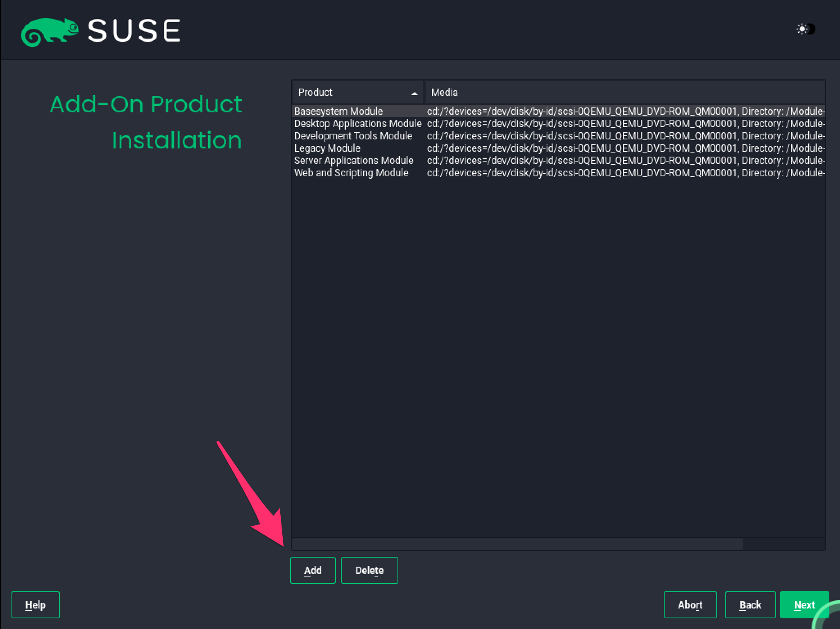
Task: Click the SUSE chameleon logo
Action: click(50, 32)
